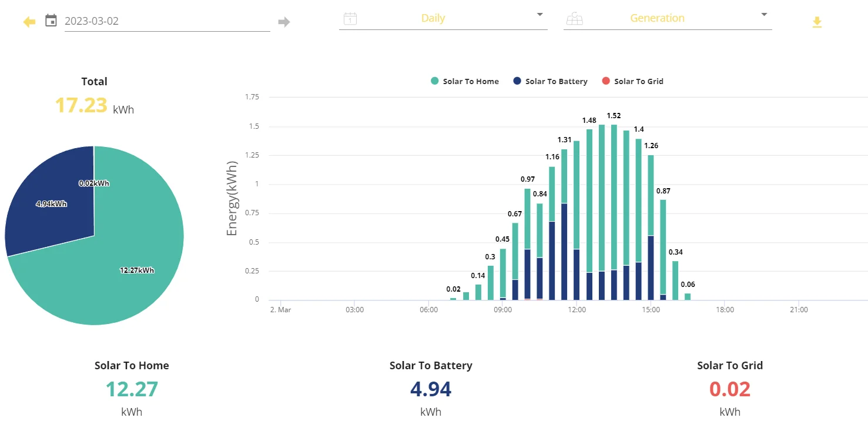Click the bar labeled 0.87
The width and height of the screenshot is (868, 421).
click(x=663, y=250)
